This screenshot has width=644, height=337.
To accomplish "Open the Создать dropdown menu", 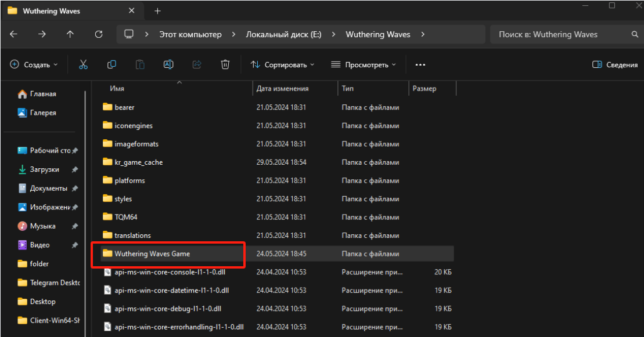I will click(34, 64).
